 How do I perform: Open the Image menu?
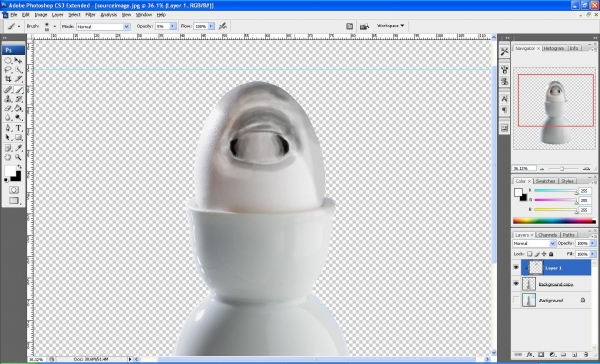(41, 15)
